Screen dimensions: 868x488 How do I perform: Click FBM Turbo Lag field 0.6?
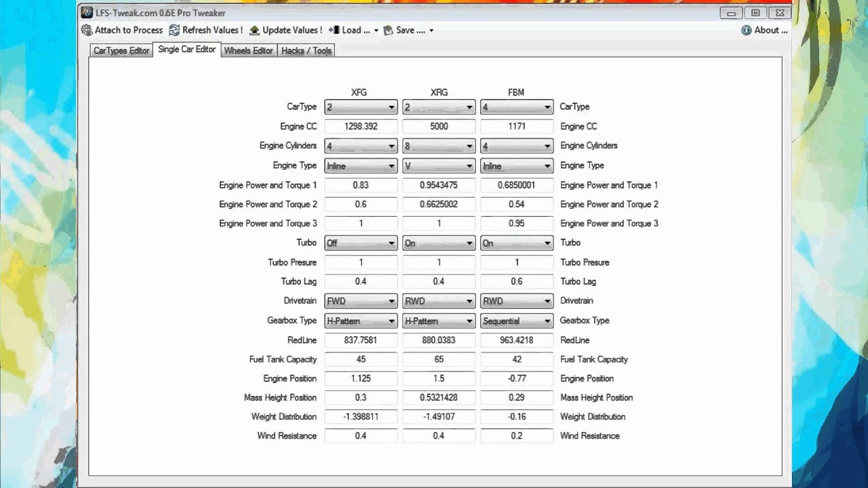517,281
